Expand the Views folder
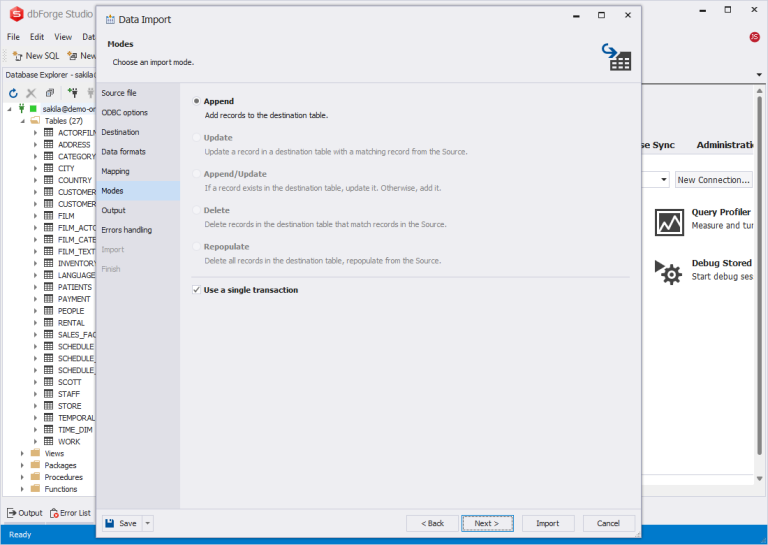The image size is (768, 545). click(x=22, y=453)
